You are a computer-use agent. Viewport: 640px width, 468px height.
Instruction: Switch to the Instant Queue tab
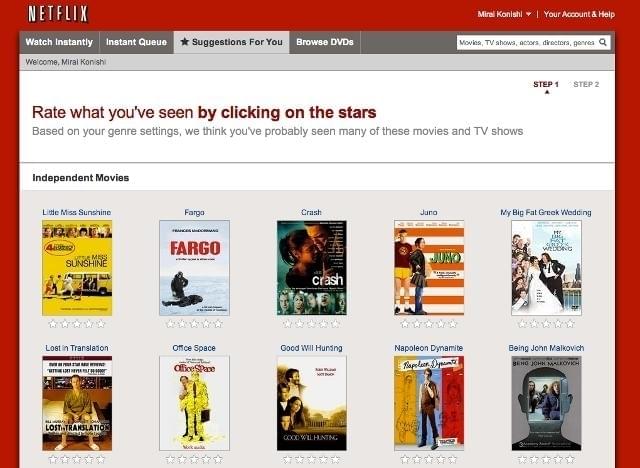(x=136, y=43)
